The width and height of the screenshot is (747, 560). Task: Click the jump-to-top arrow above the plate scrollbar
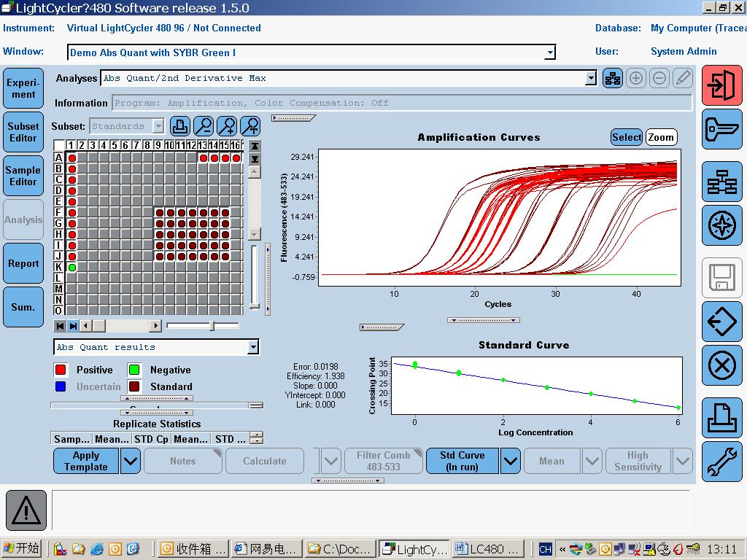(255, 146)
